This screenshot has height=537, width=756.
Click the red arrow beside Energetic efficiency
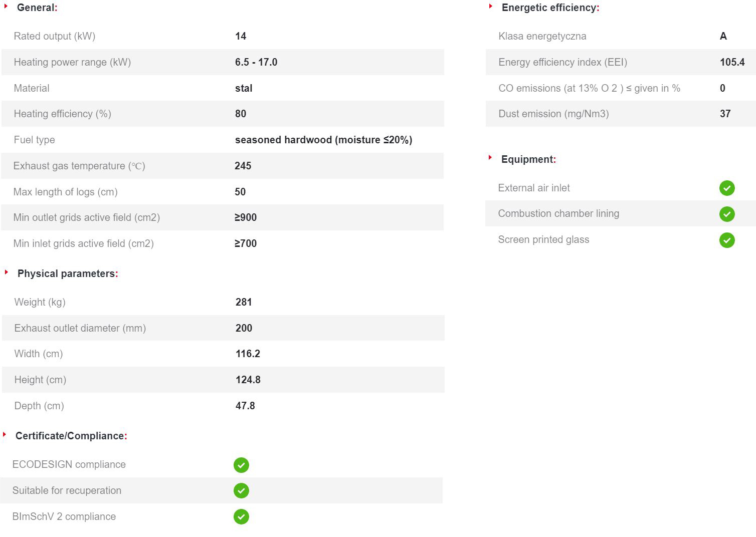point(491,7)
